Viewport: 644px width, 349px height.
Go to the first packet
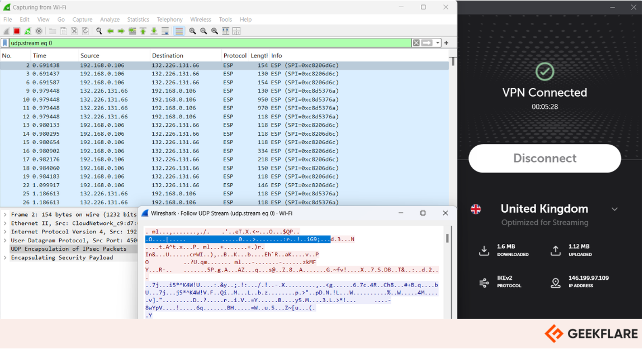click(143, 31)
